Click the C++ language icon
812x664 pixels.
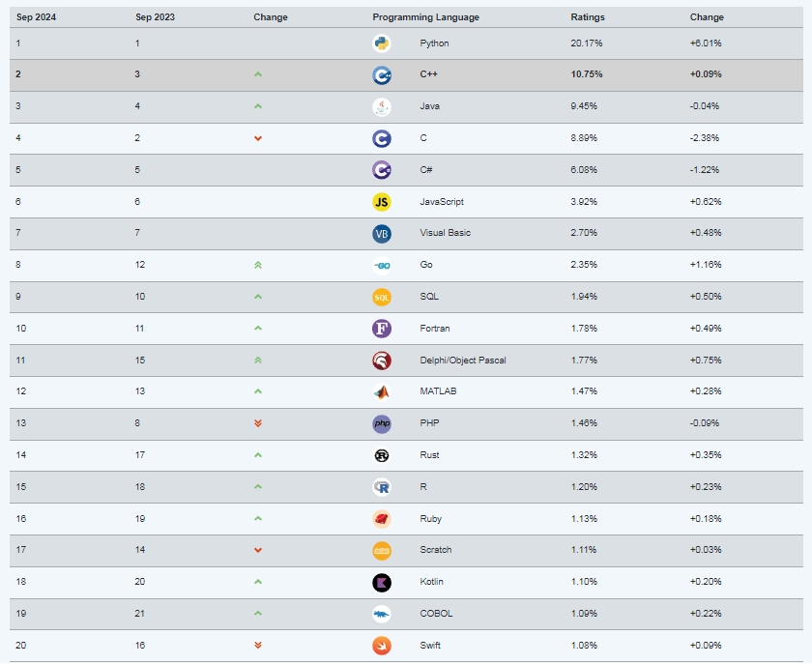coord(382,75)
